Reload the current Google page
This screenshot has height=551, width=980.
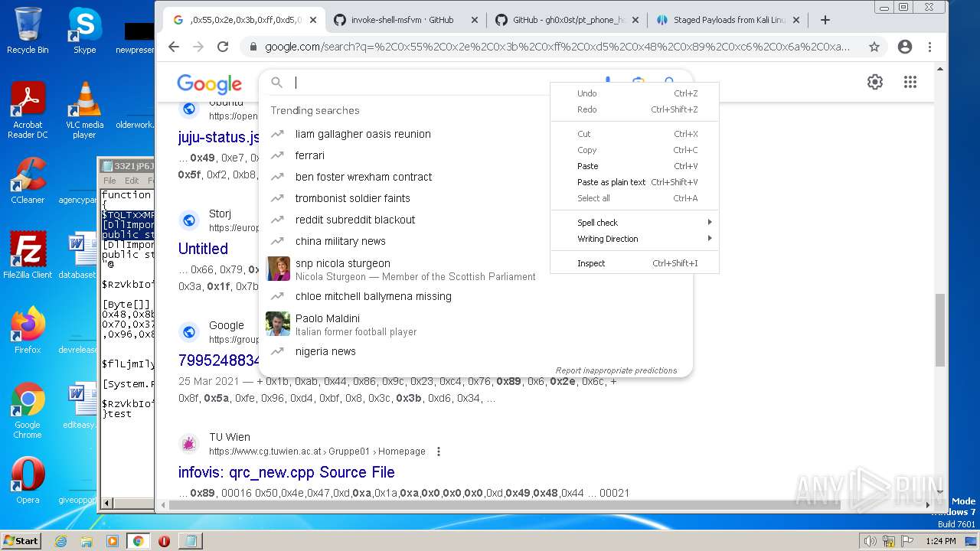[223, 47]
